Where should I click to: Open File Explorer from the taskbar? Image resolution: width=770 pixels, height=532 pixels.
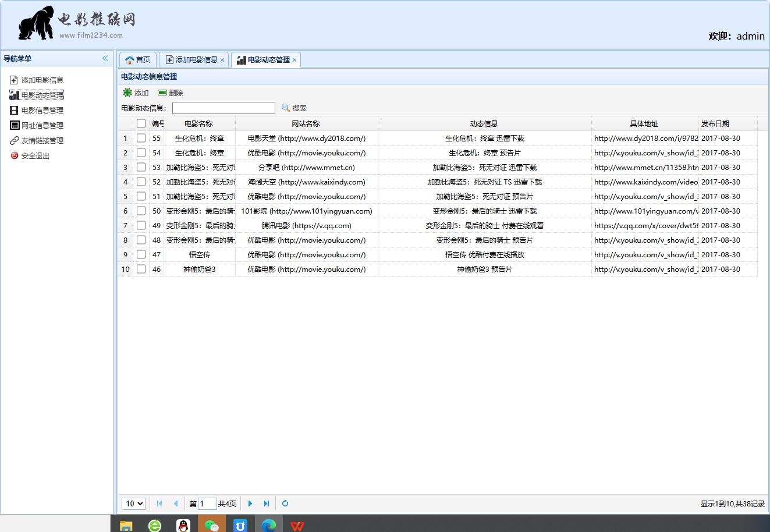(126, 525)
